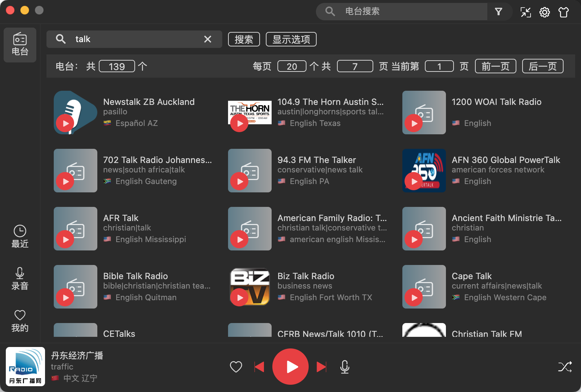The image size is (581, 392).
Task: Skip to next station in player bar
Action: click(322, 367)
